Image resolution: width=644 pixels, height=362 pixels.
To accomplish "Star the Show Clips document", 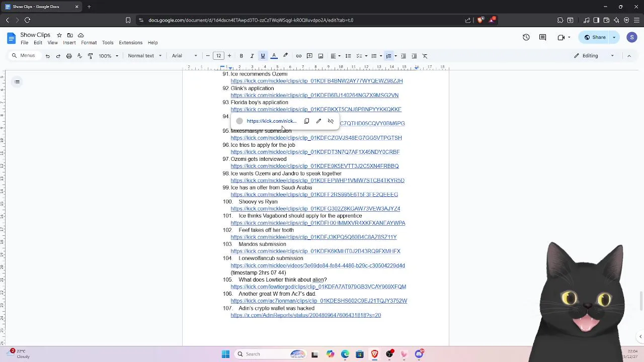I will coord(59,35).
